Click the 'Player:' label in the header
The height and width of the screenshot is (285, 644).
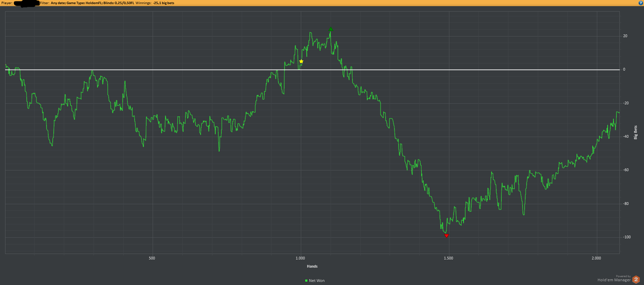[7, 3]
